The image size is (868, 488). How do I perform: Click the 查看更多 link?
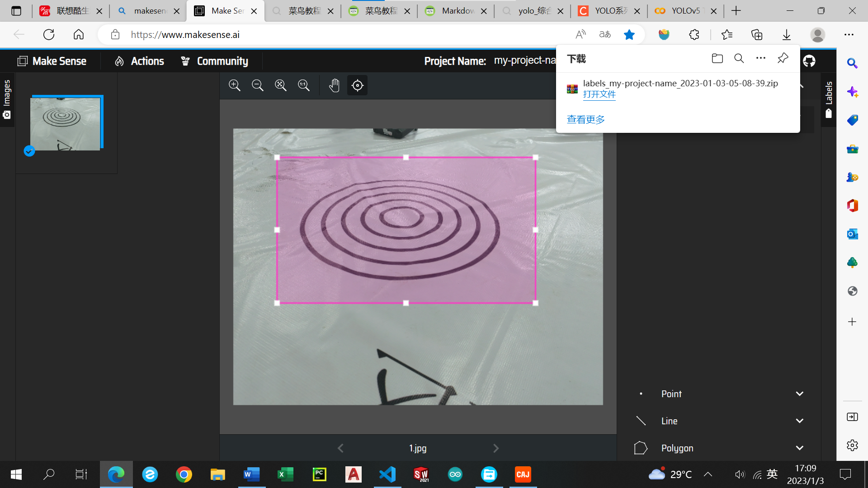tap(585, 120)
